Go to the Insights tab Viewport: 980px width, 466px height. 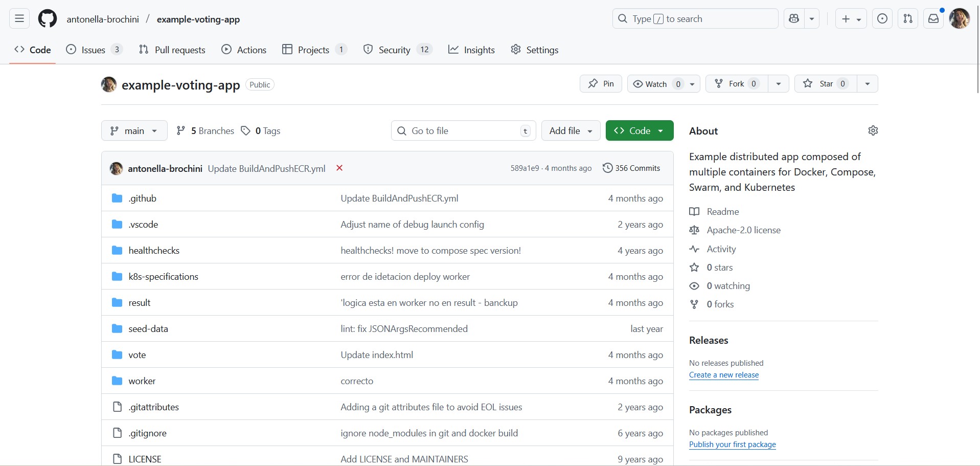tap(471, 50)
